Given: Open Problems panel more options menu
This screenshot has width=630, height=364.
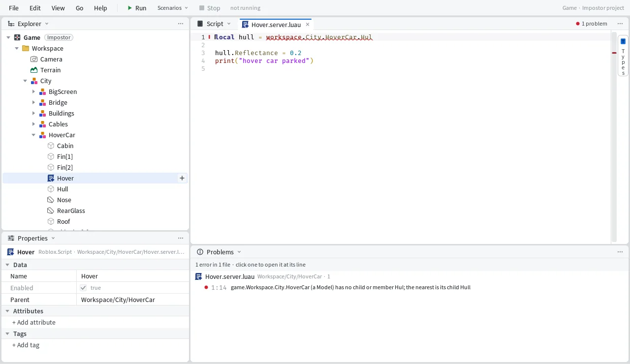Looking at the screenshot, I should pos(620,252).
